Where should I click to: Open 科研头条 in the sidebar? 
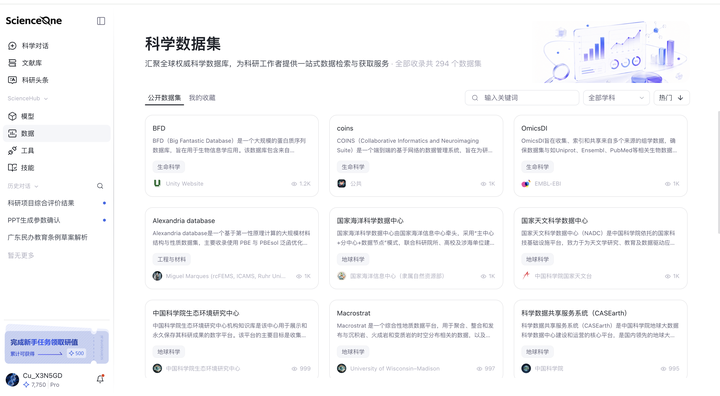28,80
